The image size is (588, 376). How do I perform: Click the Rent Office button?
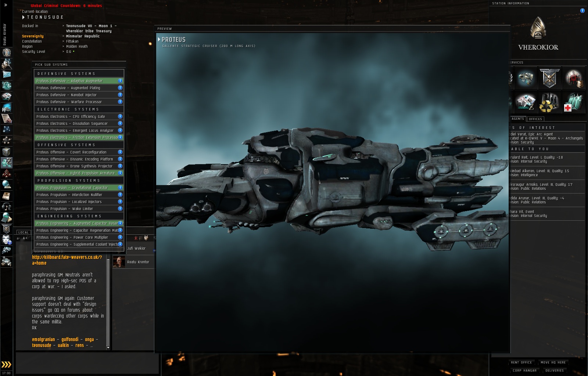click(x=521, y=362)
